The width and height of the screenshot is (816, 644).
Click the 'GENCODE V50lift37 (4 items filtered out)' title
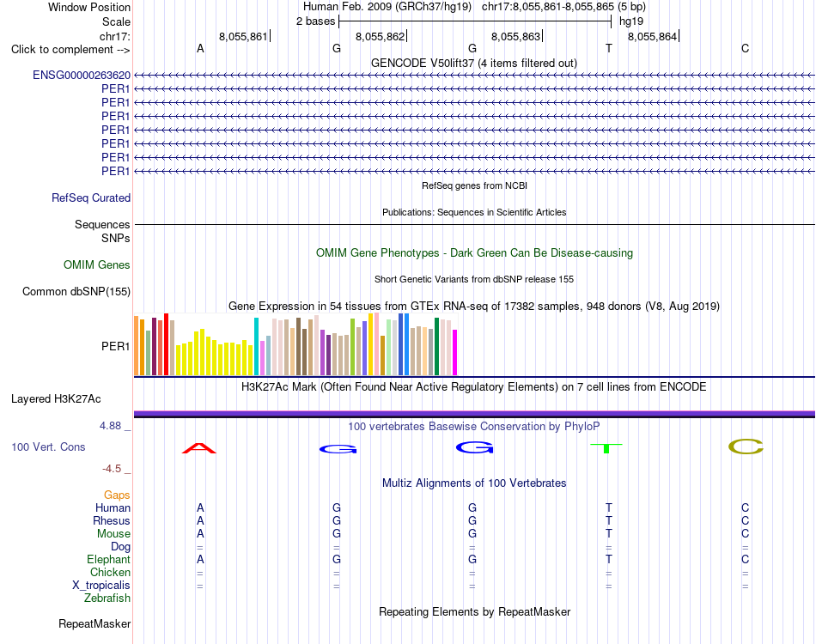coord(474,63)
